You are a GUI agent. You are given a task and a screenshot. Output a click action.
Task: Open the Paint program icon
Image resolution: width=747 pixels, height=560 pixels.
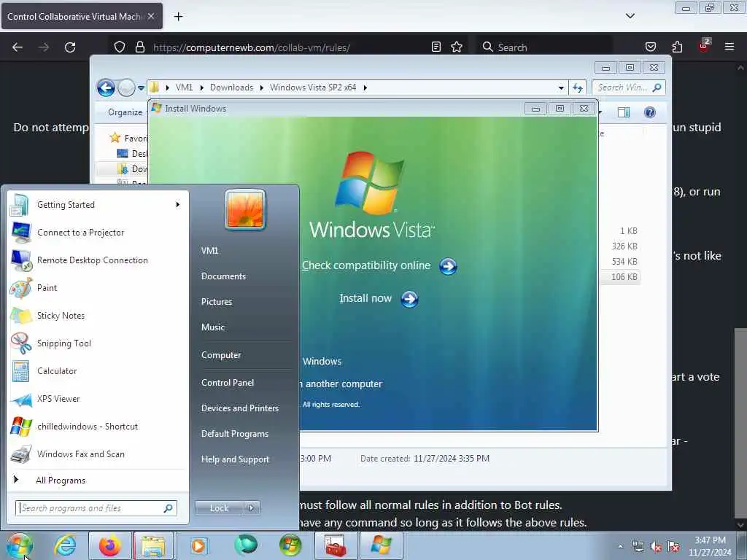pos(21,288)
